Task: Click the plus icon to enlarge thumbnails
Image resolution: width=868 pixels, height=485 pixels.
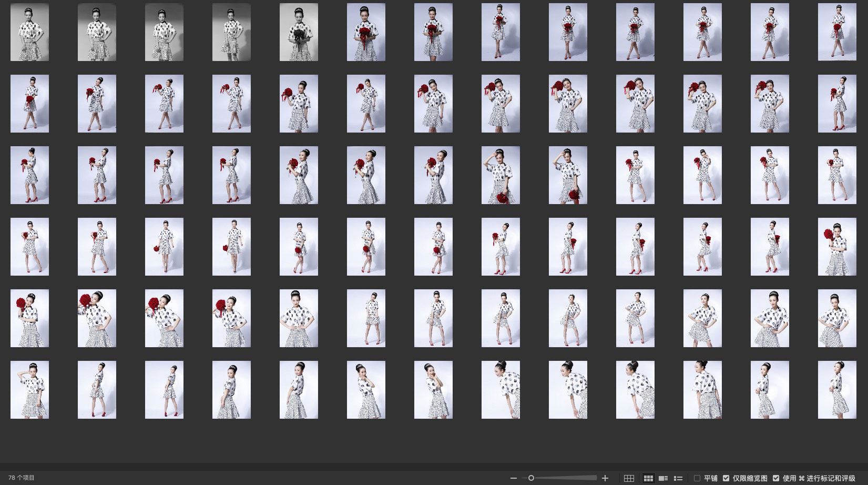Action: click(605, 478)
